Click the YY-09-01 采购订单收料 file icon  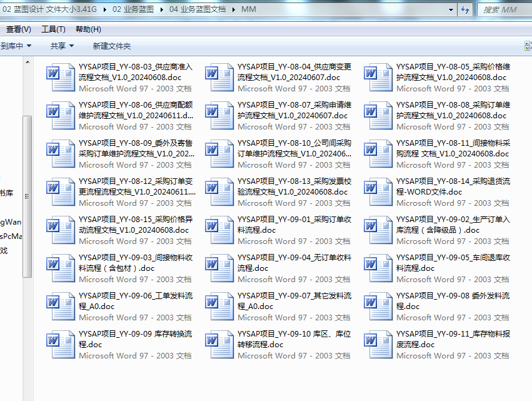pos(219,230)
